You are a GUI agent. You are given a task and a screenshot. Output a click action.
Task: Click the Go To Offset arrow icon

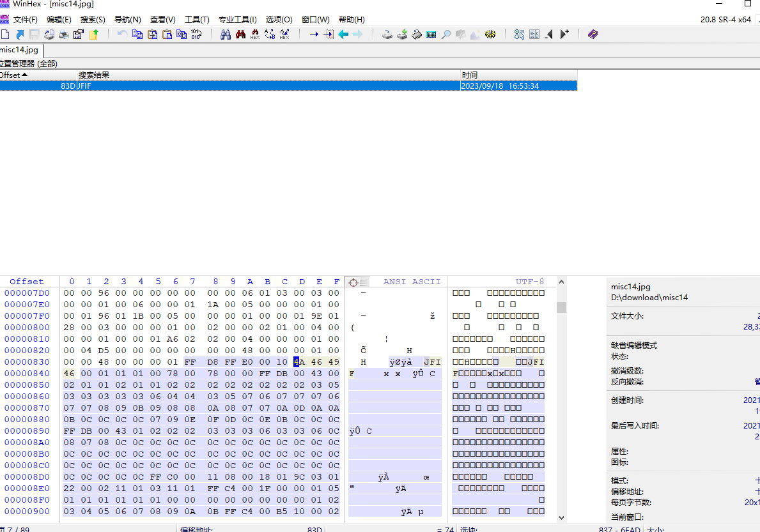(x=314, y=34)
